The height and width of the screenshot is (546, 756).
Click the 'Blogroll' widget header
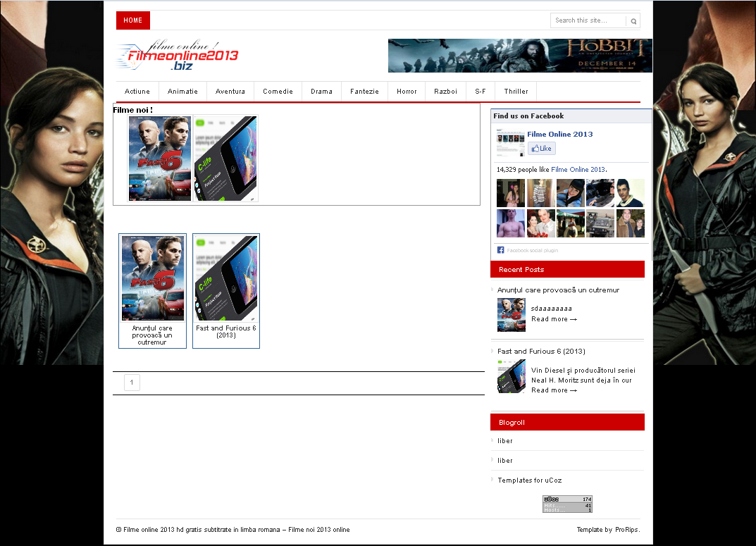click(567, 422)
